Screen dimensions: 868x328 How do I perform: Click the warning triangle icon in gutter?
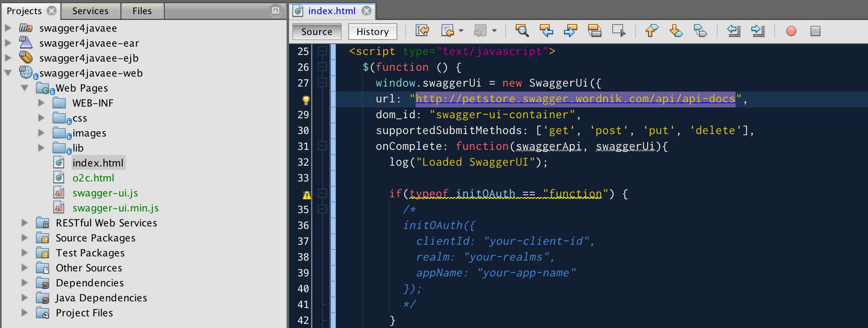point(307,195)
